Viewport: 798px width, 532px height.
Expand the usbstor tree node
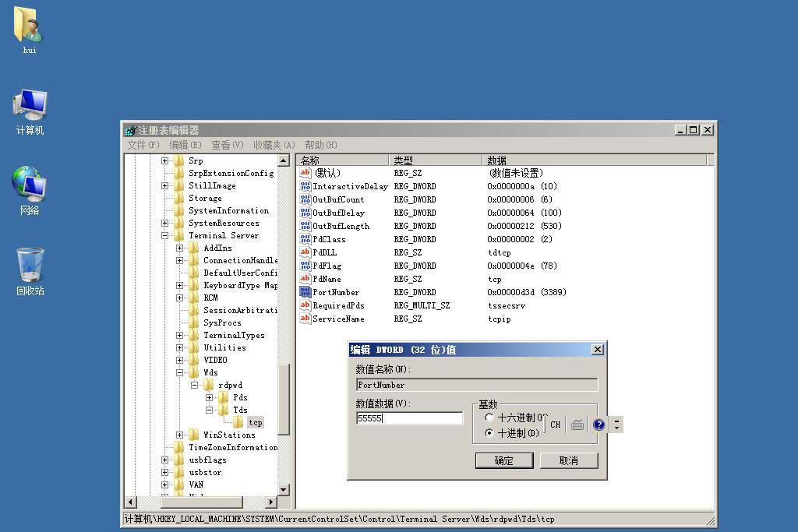(x=165, y=473)
